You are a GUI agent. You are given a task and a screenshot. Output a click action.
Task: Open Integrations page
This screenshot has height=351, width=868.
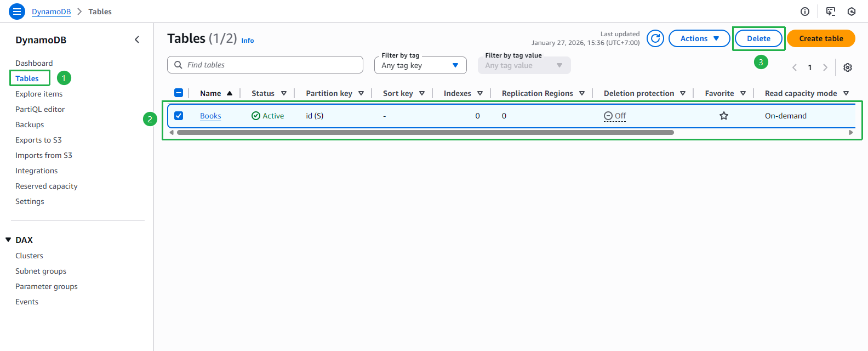(x=36, y=171)
